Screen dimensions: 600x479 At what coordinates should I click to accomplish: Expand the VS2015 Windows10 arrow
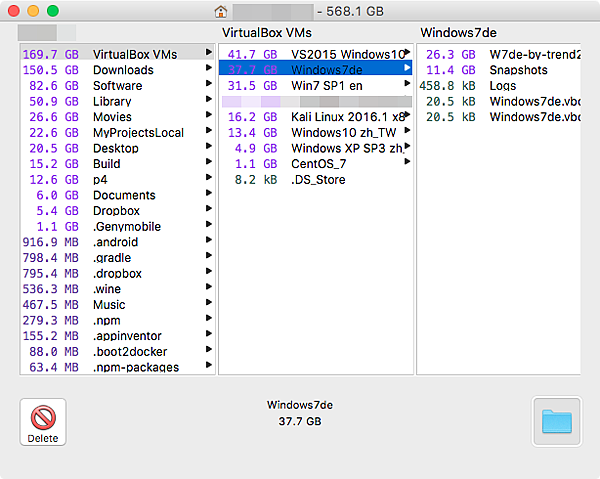(407, 52)
